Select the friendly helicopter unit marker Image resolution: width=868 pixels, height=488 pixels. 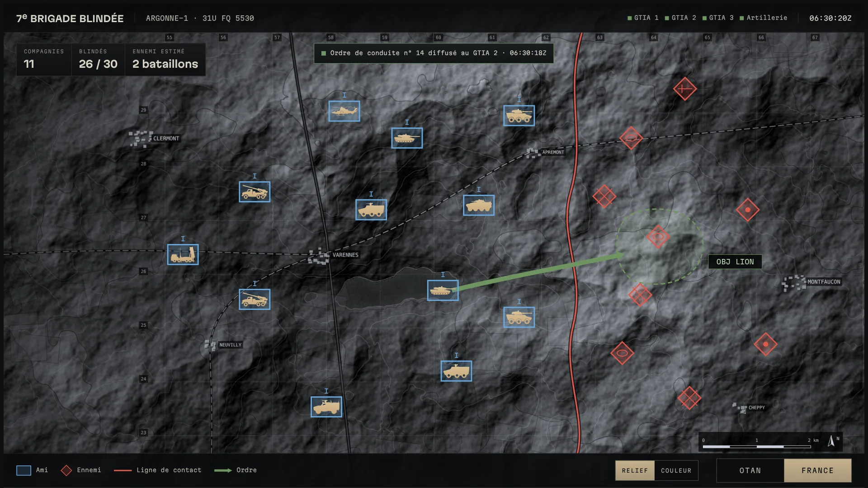(x=344, y=111)
